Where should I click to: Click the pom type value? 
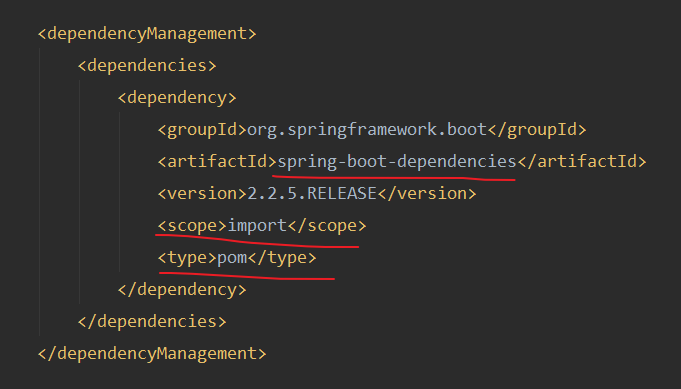pos(232,258)
